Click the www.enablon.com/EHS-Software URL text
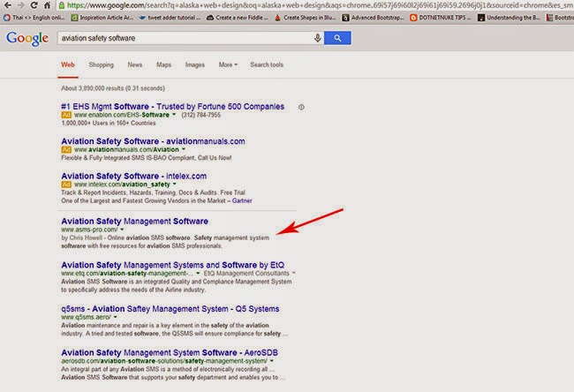The height and width of the screenshot is (392, 574). click(x=122, y=115)
